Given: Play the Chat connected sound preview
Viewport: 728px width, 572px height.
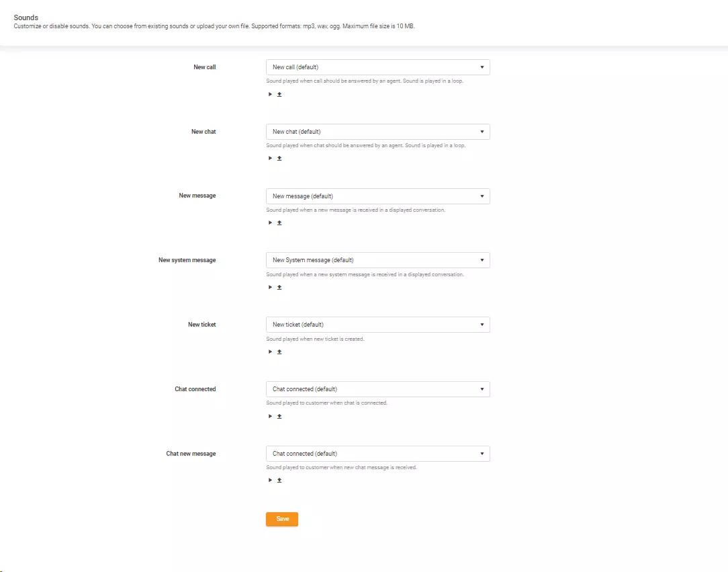Looking at the screenshot, I should tap(270, 415).
